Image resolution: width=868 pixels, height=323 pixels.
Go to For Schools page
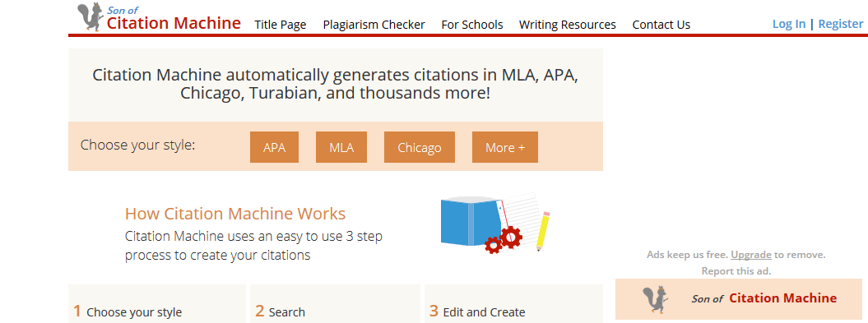pos(472,25)
